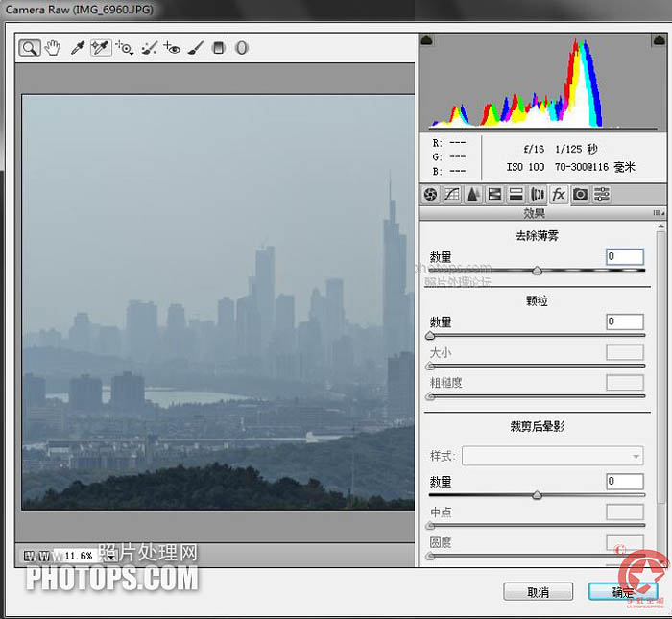
Task: Click the 颗粒 grain 数量 input field
Action: pyautogui.click(x=624, y=321)
